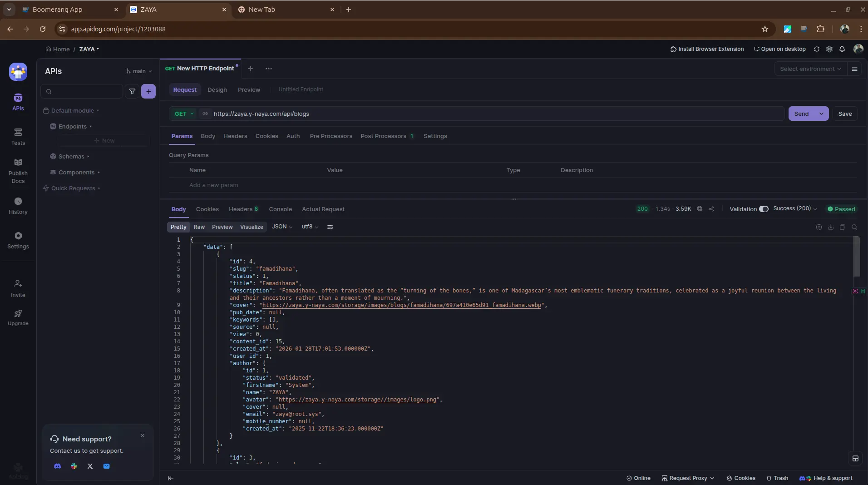Viewport: 868px width, 485px height.
Task: Click the Send button
Action: coord(801,114)
